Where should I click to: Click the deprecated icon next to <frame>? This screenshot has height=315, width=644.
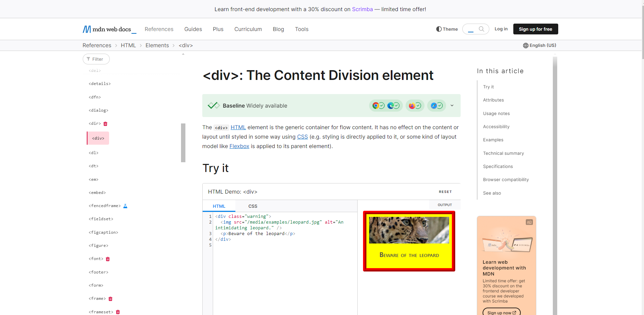(x=110, y=299)
